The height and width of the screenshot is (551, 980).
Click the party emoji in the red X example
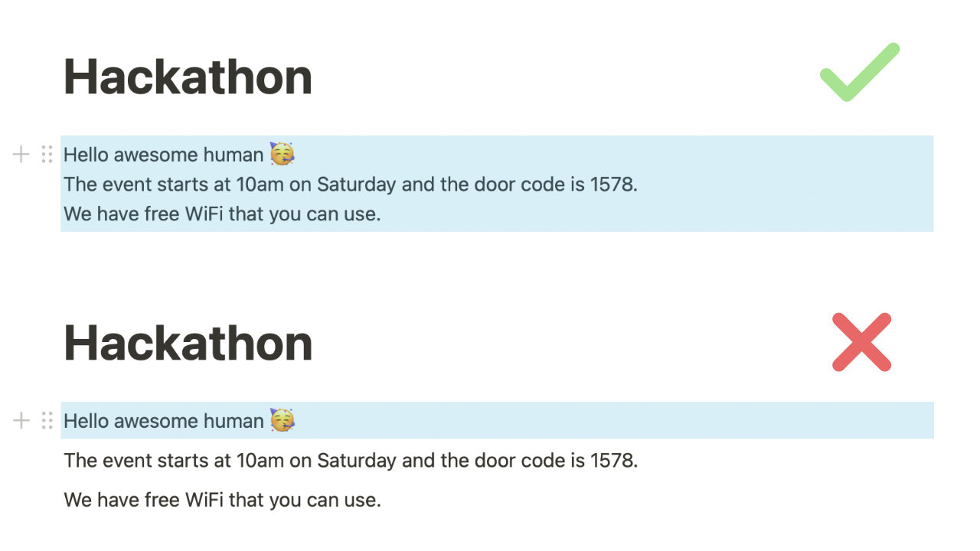[x=282, y=419]
